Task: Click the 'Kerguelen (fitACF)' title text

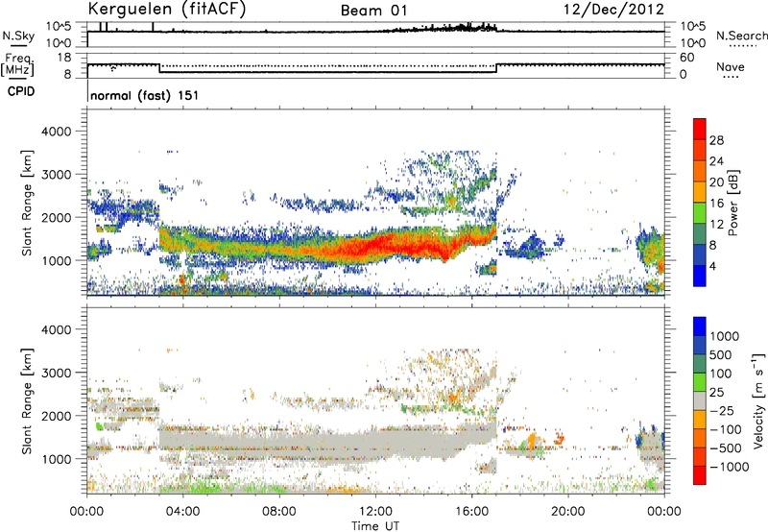Action: 166,10
